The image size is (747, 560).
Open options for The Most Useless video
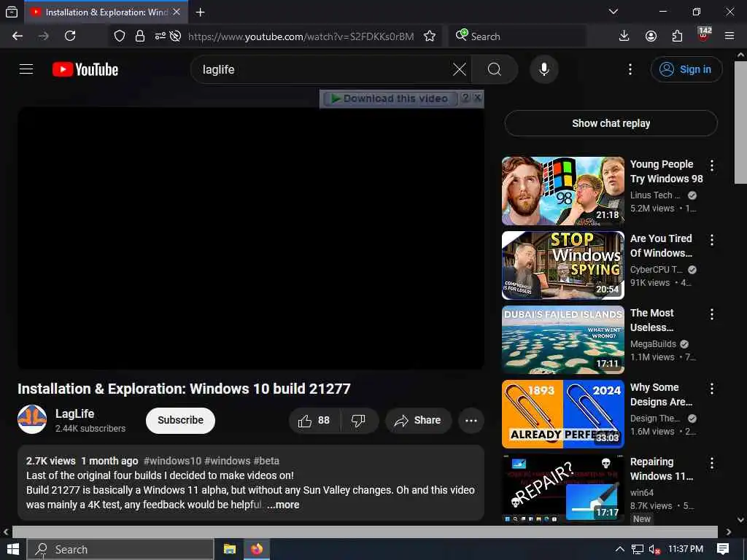click(712, 314)
